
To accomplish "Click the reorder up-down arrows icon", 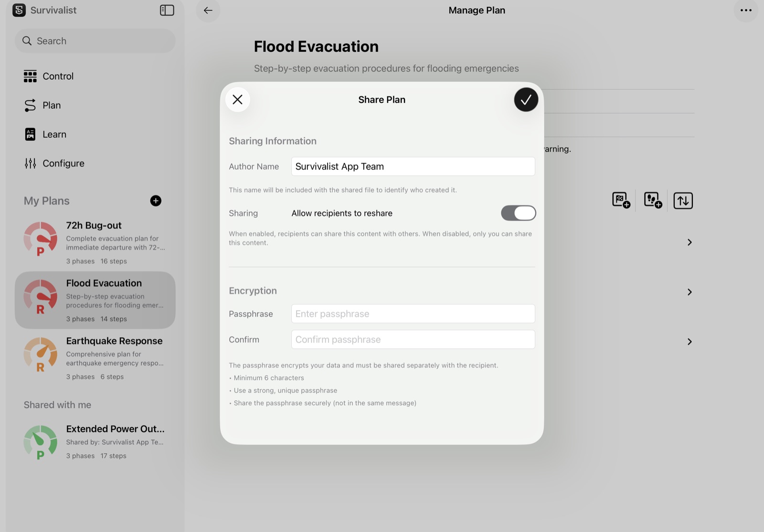I will click(x=683, y=200).
